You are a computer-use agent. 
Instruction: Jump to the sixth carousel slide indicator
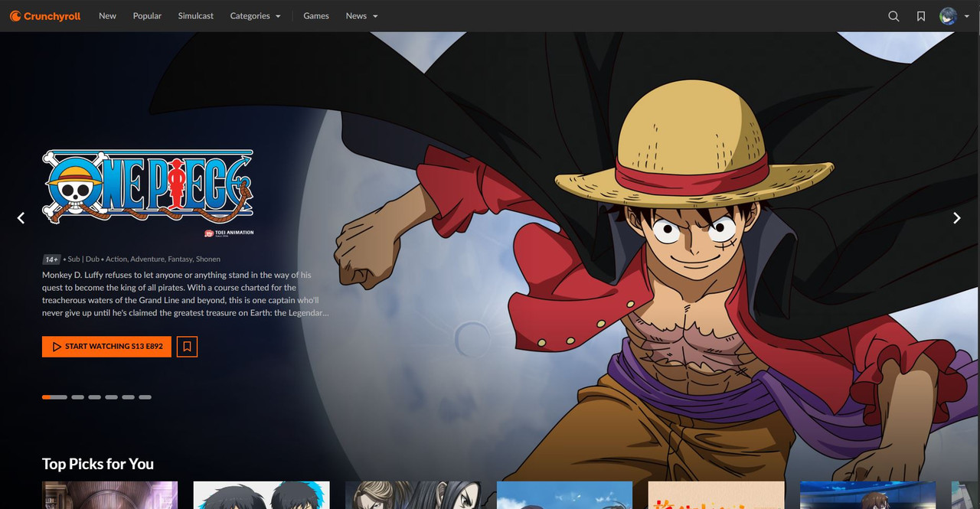tap(145, 397)
